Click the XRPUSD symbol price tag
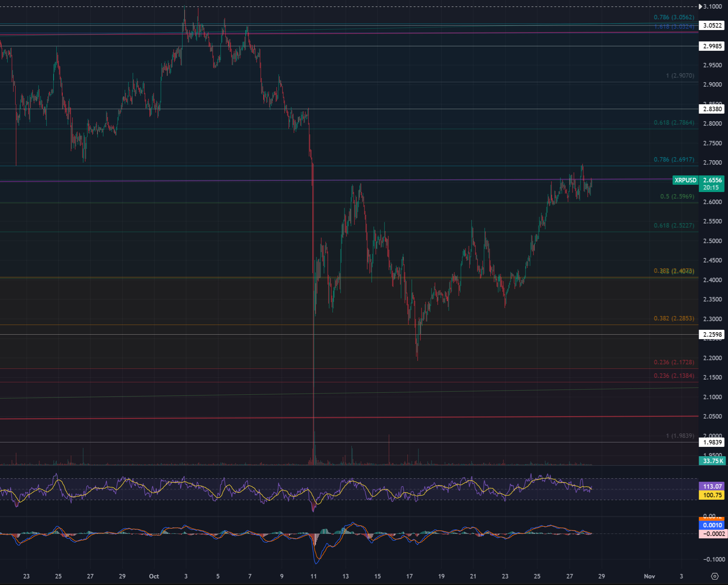This screenshot has width=728, height=585. (x=686, y=180)
